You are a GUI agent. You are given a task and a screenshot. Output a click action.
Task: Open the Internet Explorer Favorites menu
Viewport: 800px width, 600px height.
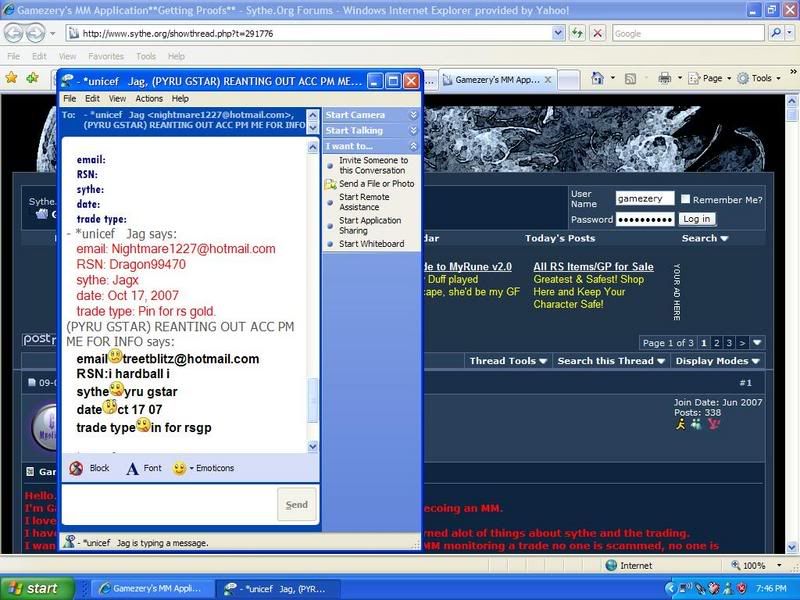point(106,56)
